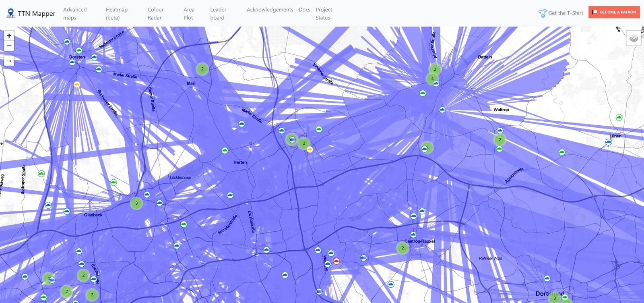Go to Colour Radar view

[x=155, y=13]
